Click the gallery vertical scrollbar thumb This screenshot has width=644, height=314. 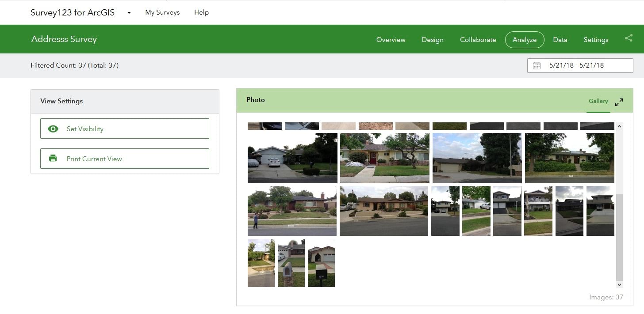[x=619, y=237]
